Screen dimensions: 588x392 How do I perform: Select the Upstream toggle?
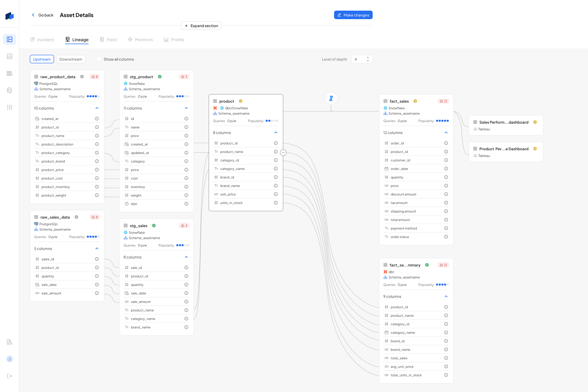(x=42, y=59)
